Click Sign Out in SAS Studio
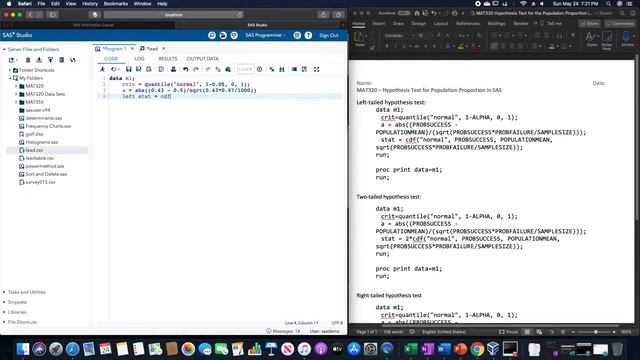 pyautogui.click(x=329, y=36)
